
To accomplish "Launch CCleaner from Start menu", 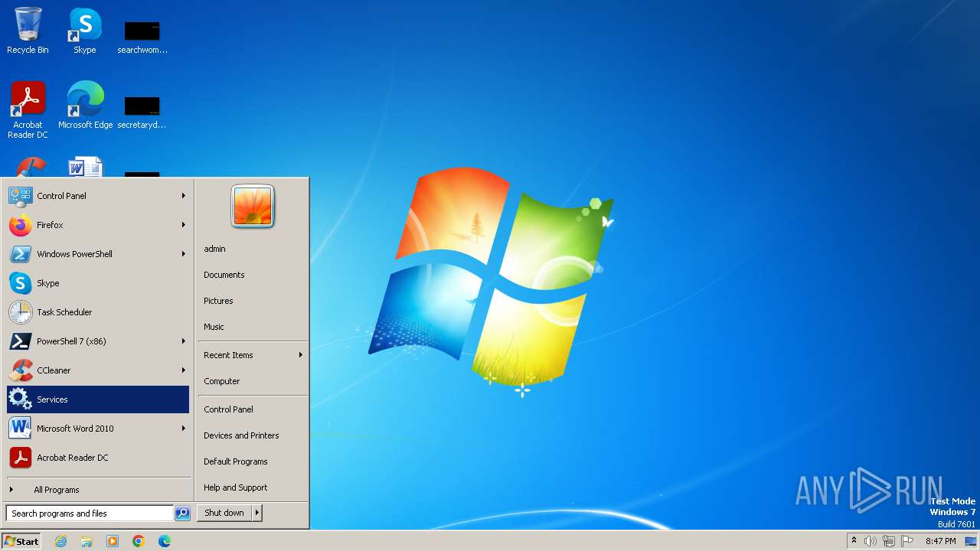I will [98, 370].
